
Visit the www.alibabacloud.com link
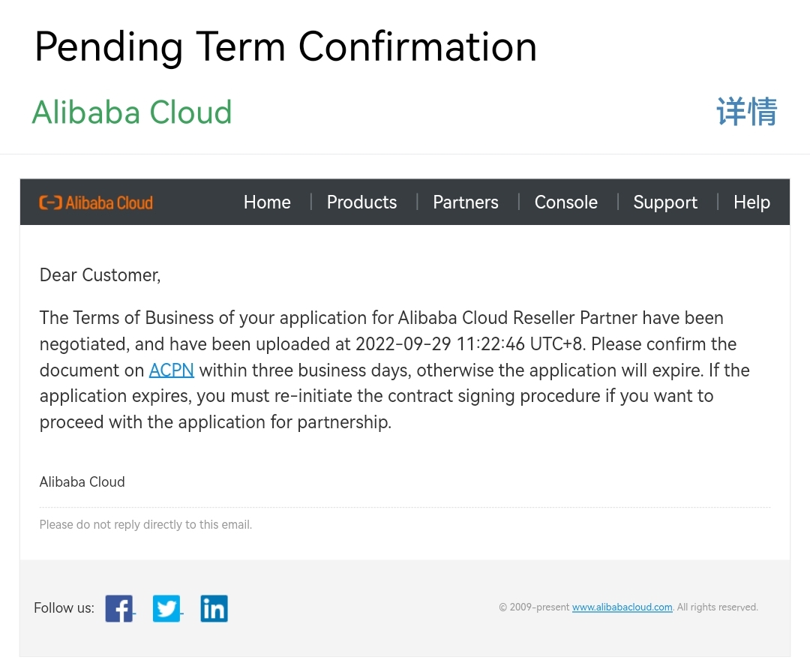coord(622,607)
